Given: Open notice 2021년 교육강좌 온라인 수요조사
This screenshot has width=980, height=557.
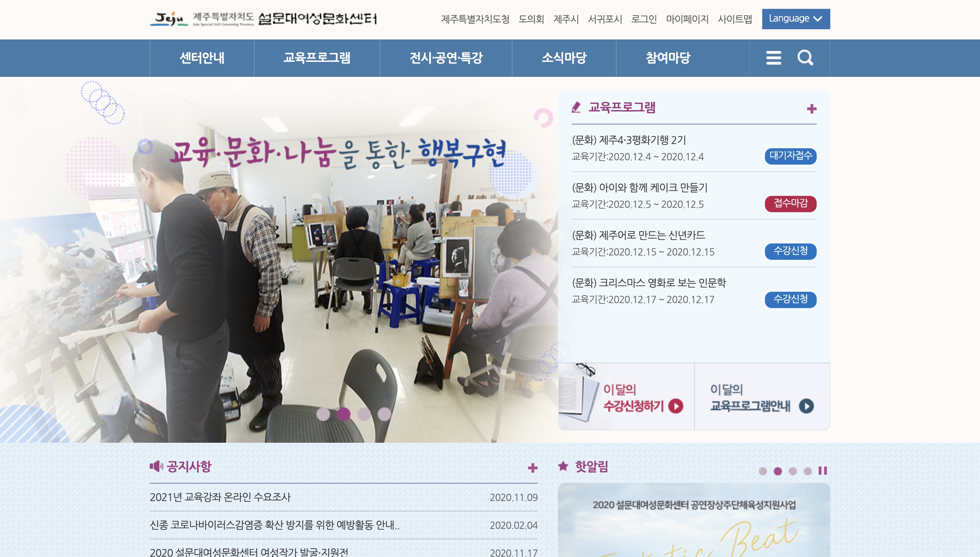Looking at the screenshot, I should pos(220,497).
